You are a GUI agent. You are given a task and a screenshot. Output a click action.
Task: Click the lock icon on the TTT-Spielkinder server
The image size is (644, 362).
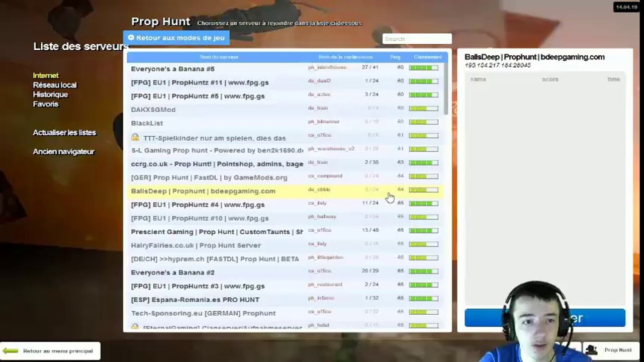point(135,137)
